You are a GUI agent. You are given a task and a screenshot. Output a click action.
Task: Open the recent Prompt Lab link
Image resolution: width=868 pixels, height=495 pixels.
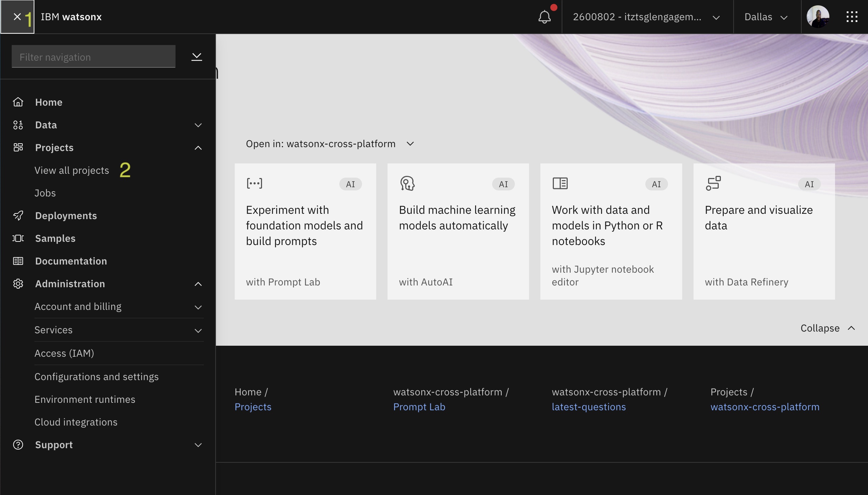click(x=419, y=407)
